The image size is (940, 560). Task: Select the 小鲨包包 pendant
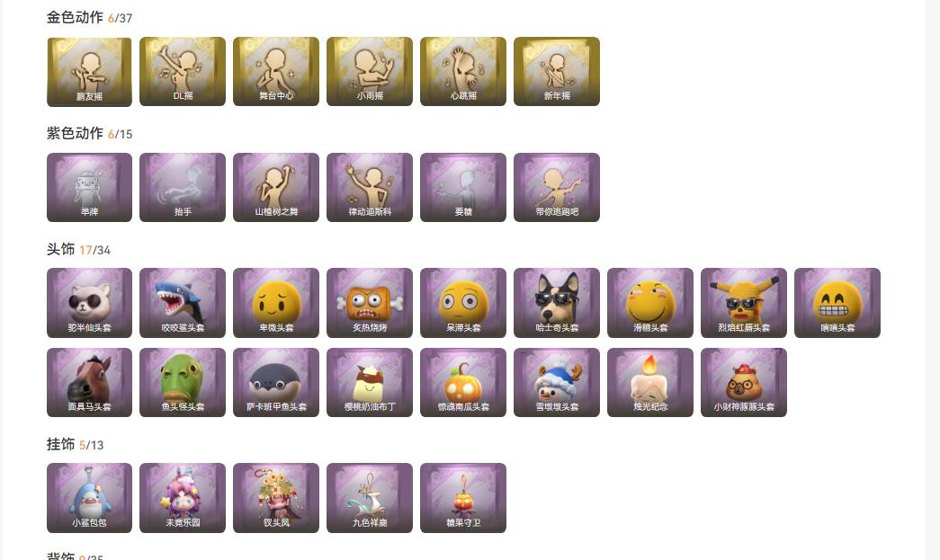[89, 498]
